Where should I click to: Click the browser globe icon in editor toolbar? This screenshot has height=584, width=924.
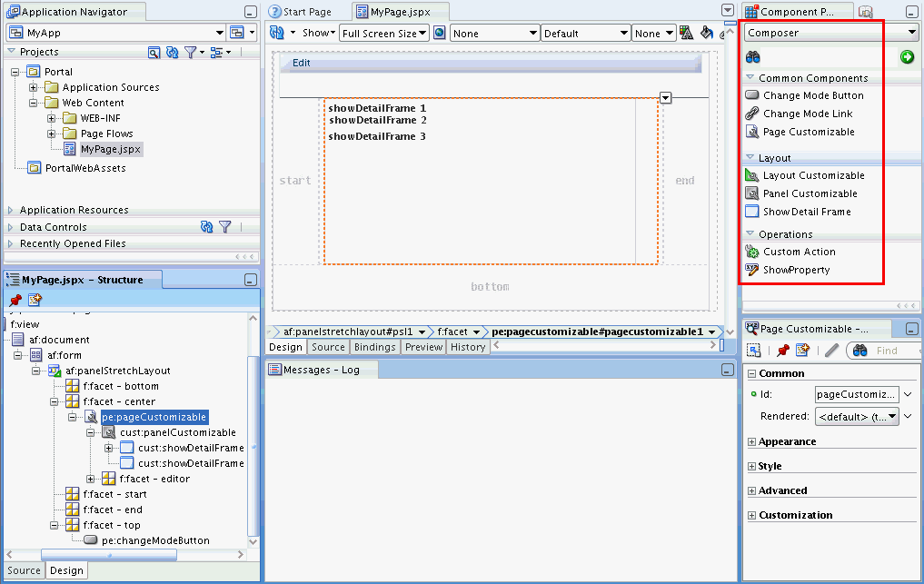click(439, 33)
